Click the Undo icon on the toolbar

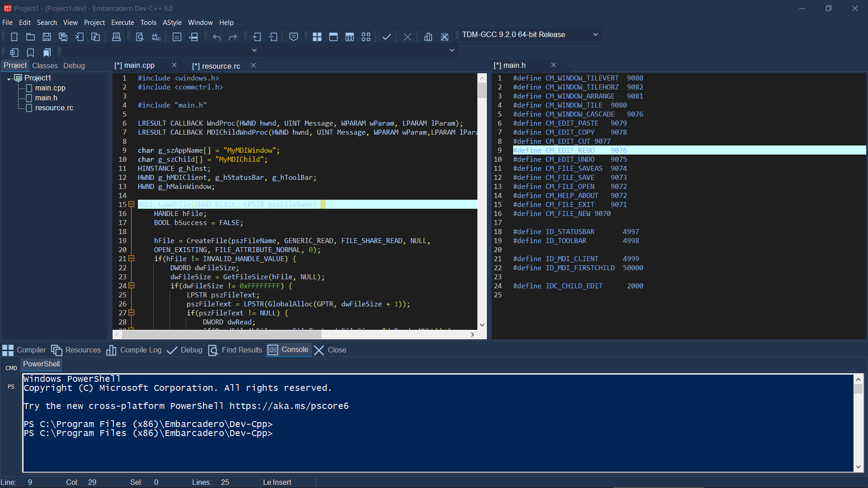[x=217, y=37]
